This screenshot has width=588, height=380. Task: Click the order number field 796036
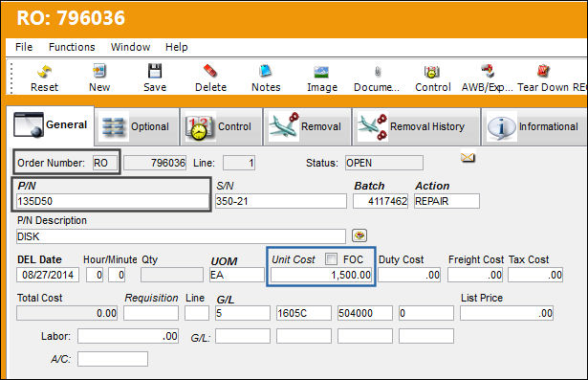coord(155,163)
